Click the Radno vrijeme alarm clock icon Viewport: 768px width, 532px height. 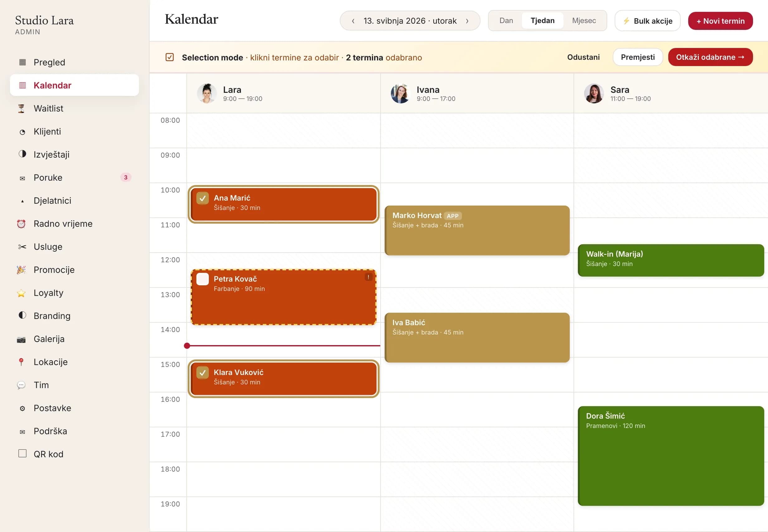tap(21, 224)
